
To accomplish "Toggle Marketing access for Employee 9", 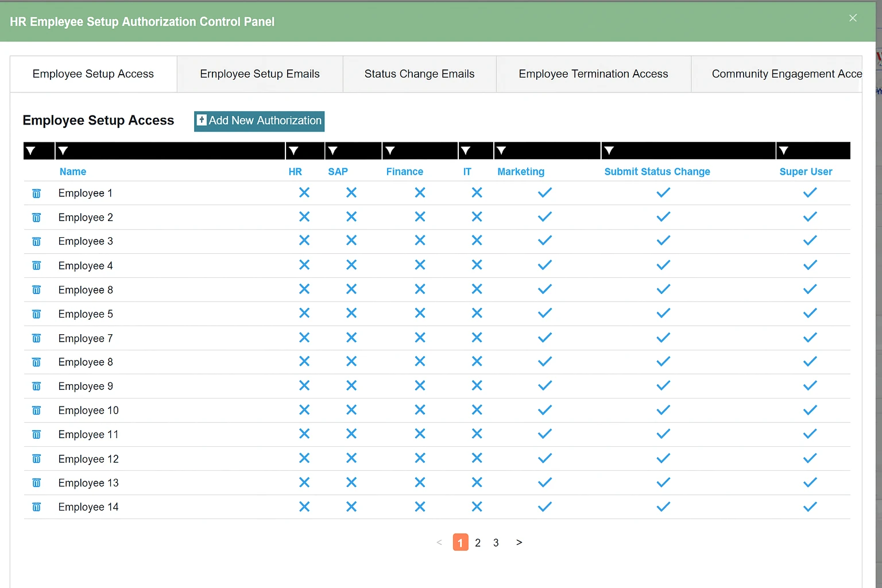I will [x=545, y=385].
